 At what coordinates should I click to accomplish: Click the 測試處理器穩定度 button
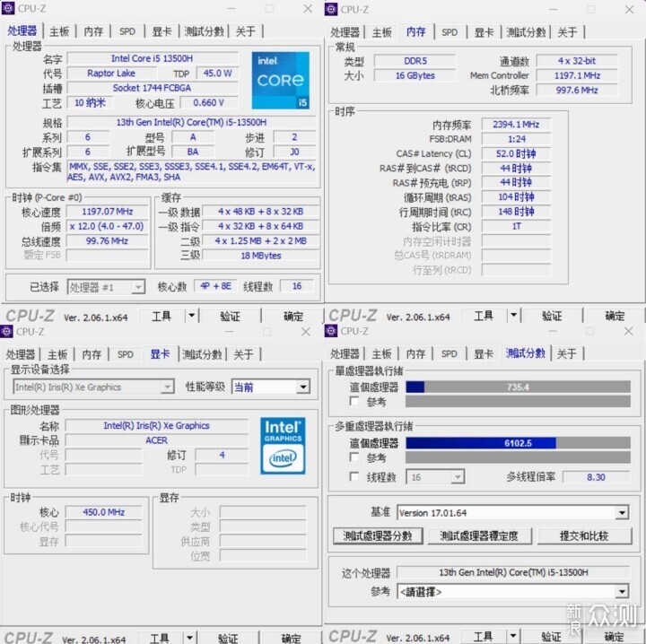pos(479,535)
